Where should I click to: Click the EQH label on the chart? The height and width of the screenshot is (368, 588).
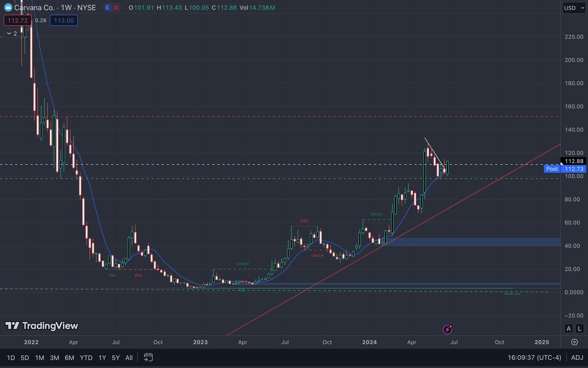pyautogui.click(x=304, y=221)
